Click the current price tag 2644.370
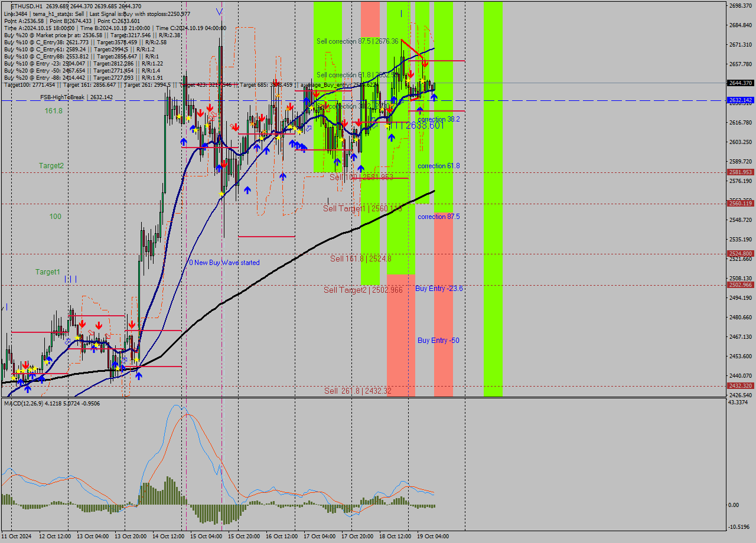Viewport: 756px width, 543px height. (x=741, y=83)
